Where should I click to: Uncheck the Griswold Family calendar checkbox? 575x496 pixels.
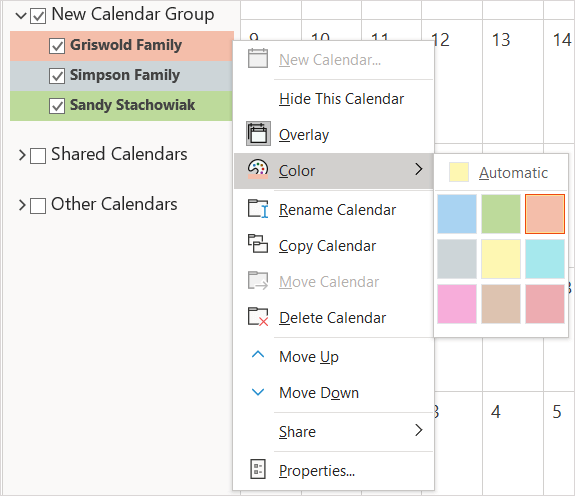[x=57, y=46]
